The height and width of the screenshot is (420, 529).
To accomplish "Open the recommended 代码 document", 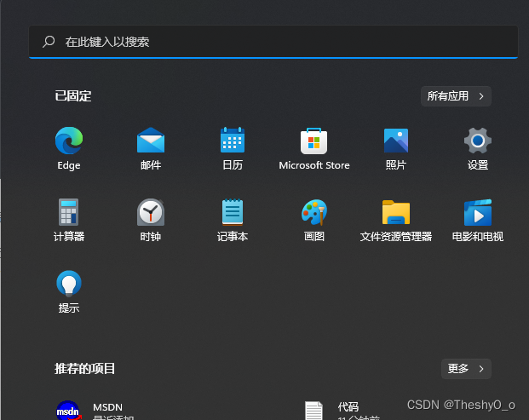I will (x=342, y=411).
